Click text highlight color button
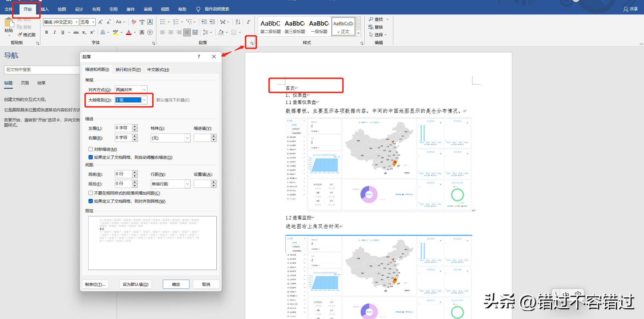Viewport: 644px width, 319px height. pos(116,32)
